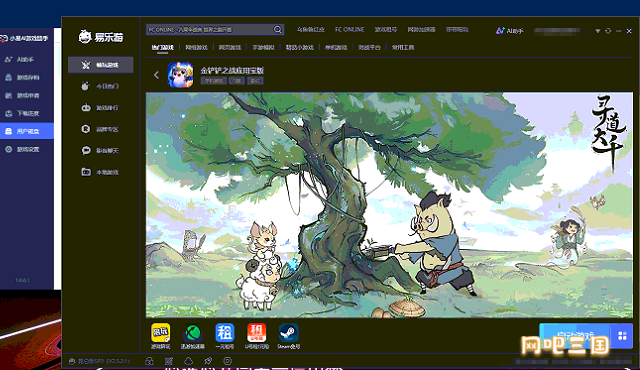640x370 pixels.
Task: Open the four-square grid button beside launch
Action: tap(622, 336)
